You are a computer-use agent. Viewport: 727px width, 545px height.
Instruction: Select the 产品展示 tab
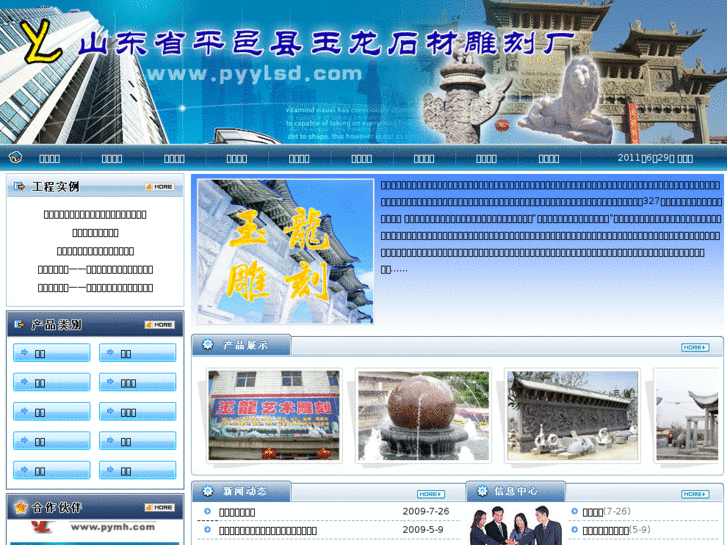coord(242,345)
